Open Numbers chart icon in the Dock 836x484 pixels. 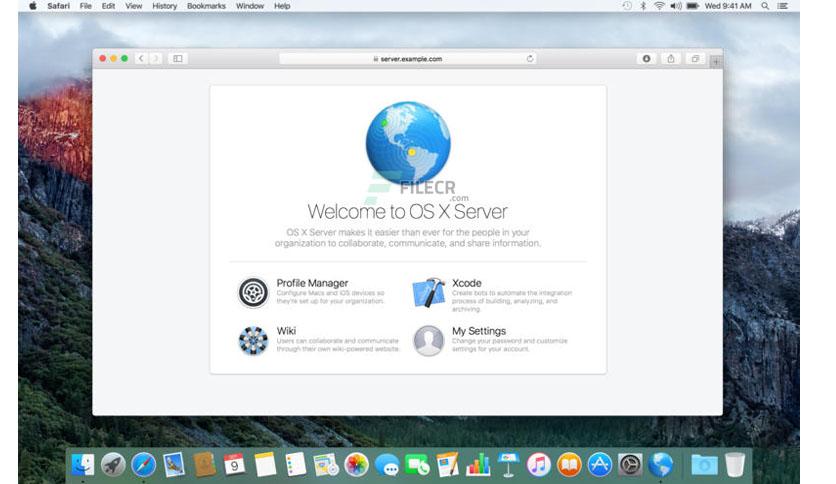478,465
